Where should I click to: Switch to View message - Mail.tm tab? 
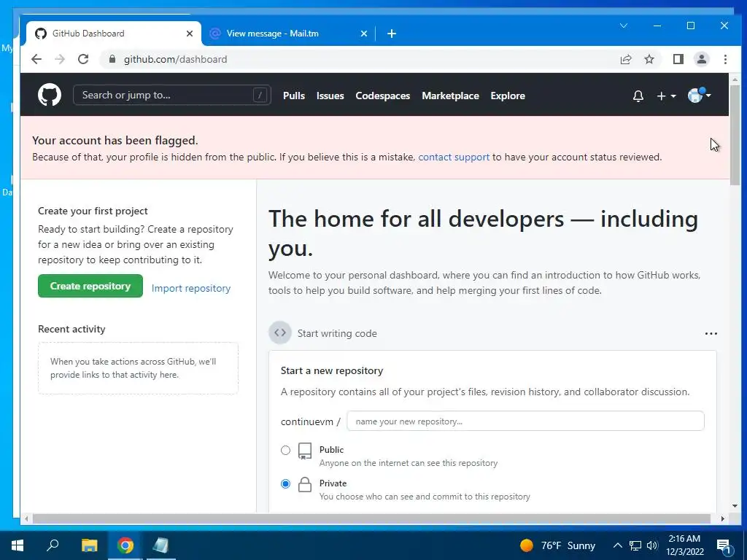(x=289, y=34)
